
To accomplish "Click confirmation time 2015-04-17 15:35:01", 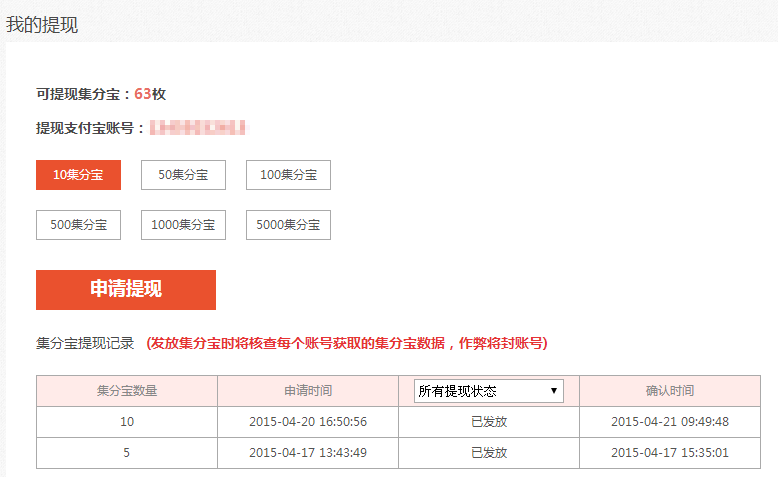I will tap(670, 453).
